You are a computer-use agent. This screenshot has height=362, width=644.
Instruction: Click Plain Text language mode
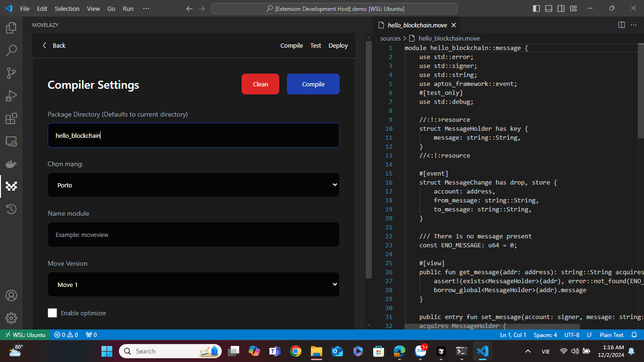click(x=611, y=335)
